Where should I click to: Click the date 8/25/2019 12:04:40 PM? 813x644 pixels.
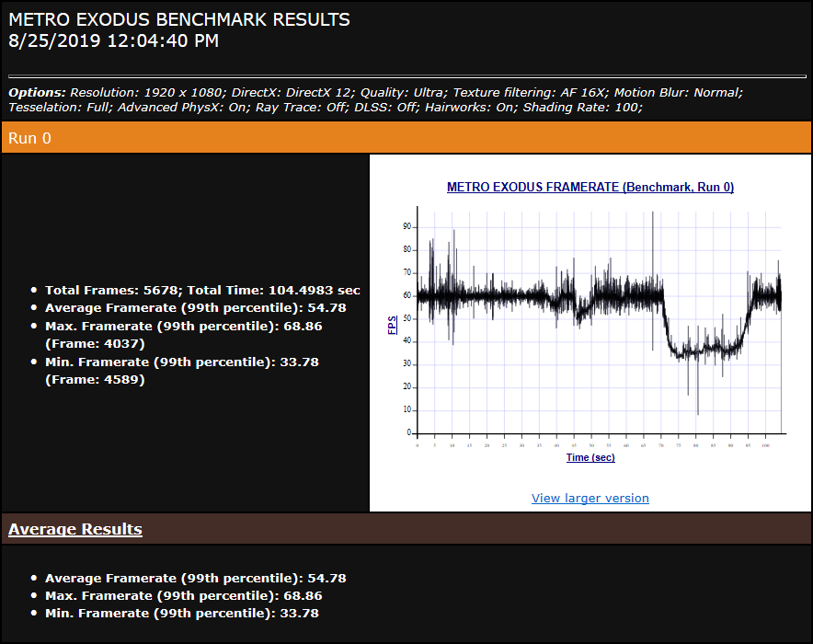[113, 41]
